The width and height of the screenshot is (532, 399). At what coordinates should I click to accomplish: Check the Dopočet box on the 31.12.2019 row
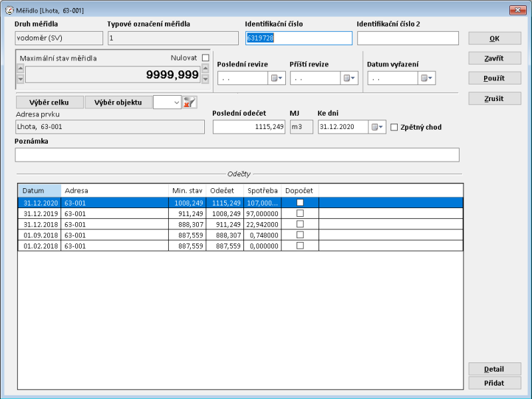point(300,214)
